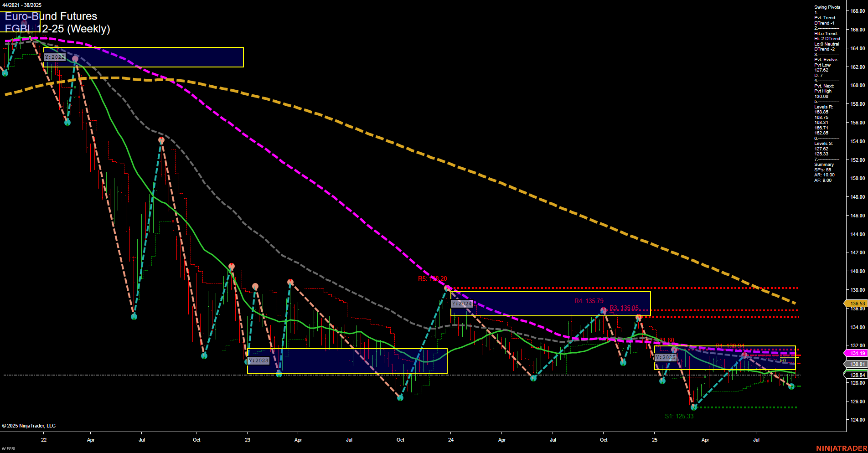
Task: Select the F0 marker inside the Y:2025 box
Action: pyautogui.click(x=783, y=360)
